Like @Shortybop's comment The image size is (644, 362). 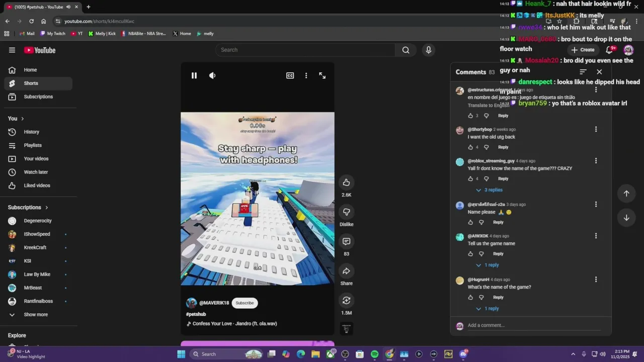click(x=471, y=147)
